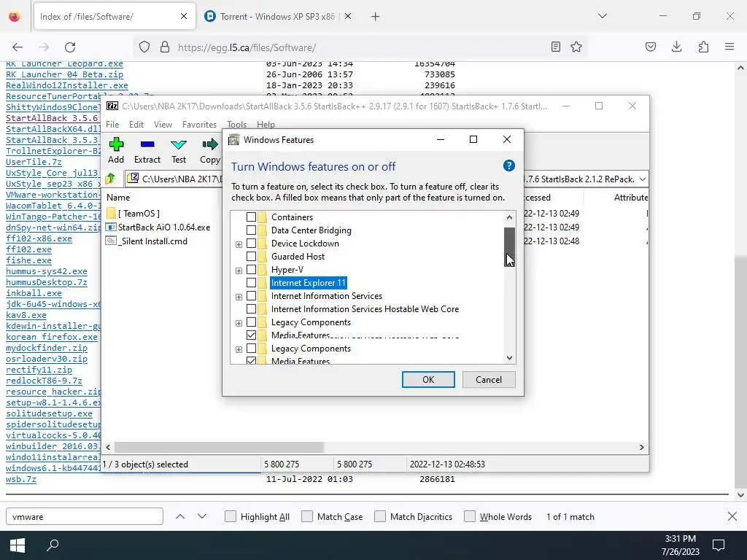Toggle Match Case option
This screenshot has height=560, width=747.
(307, 516)
